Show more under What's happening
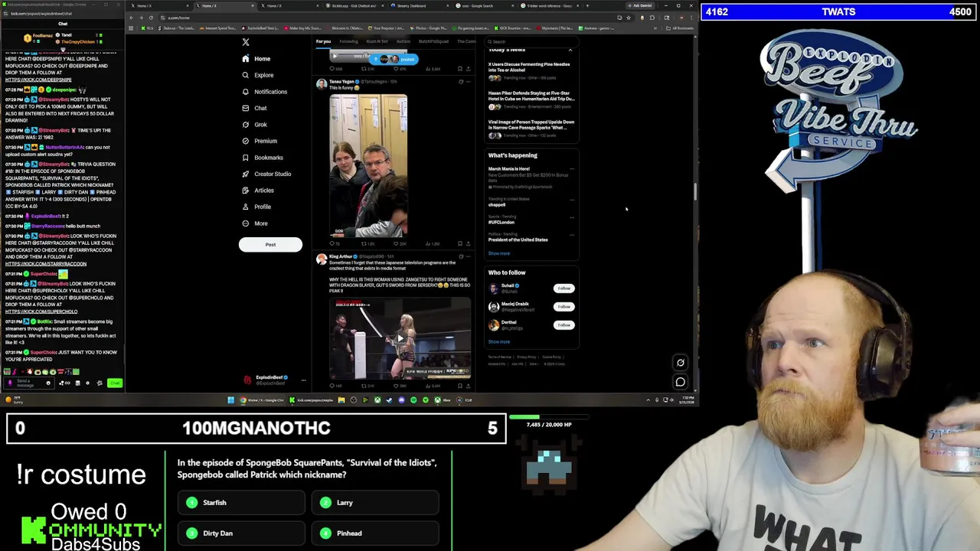The image size is (980, 551). point(498,253)
